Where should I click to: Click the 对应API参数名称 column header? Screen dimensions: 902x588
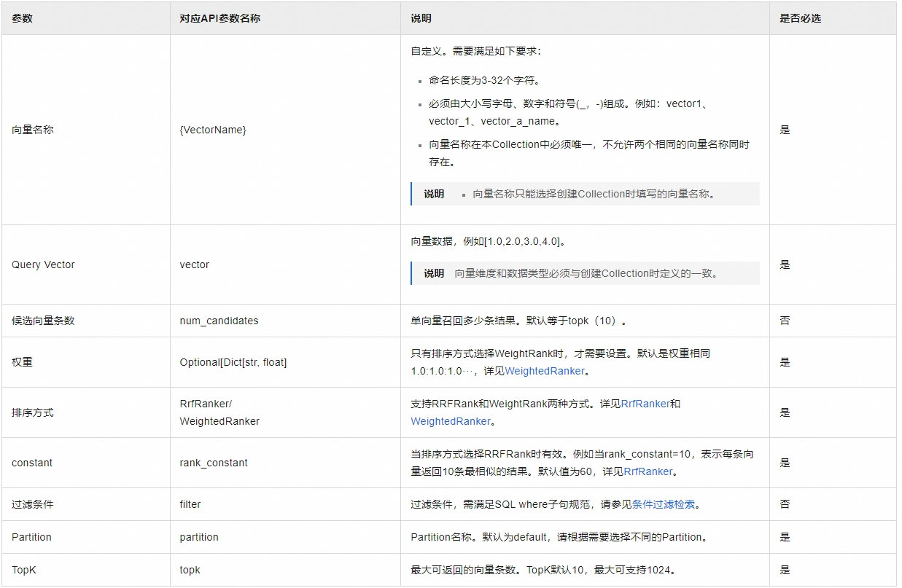[x=219, y=18]
